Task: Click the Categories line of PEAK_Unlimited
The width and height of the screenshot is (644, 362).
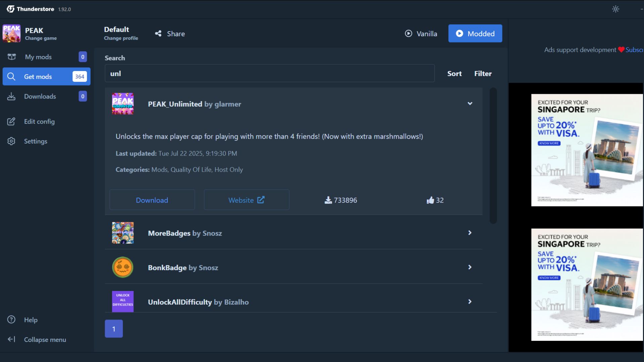Action: [179, 170]
